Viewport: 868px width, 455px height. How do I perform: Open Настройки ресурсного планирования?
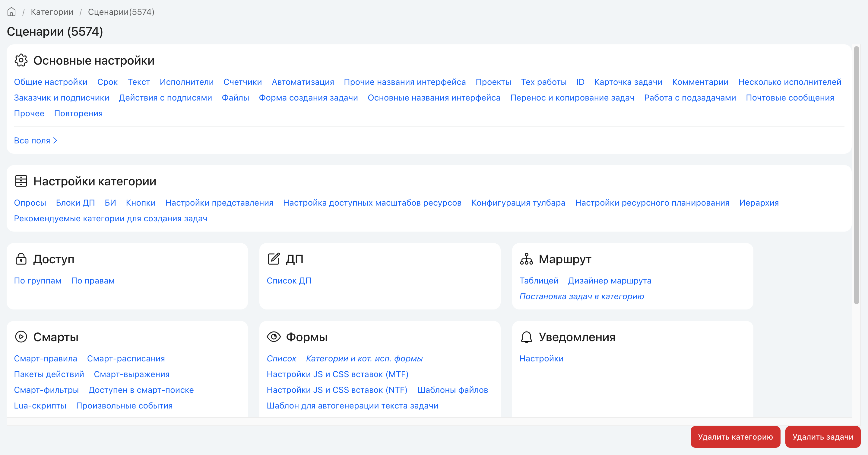[652, 203]
